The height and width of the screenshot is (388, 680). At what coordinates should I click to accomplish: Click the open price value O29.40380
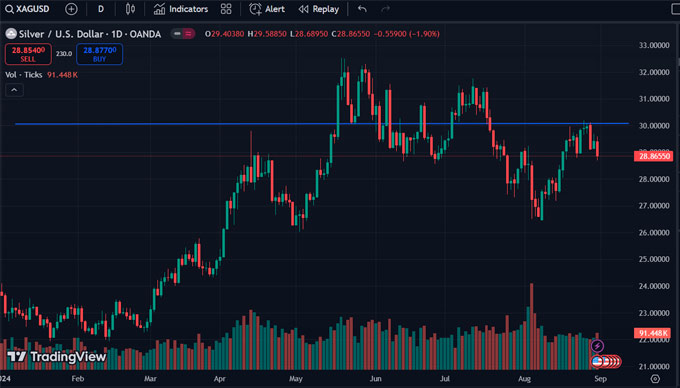tap(225, 34)
